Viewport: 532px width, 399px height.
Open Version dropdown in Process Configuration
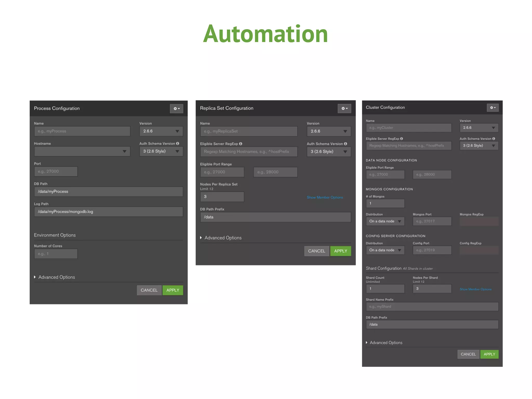tap(161, 131)
